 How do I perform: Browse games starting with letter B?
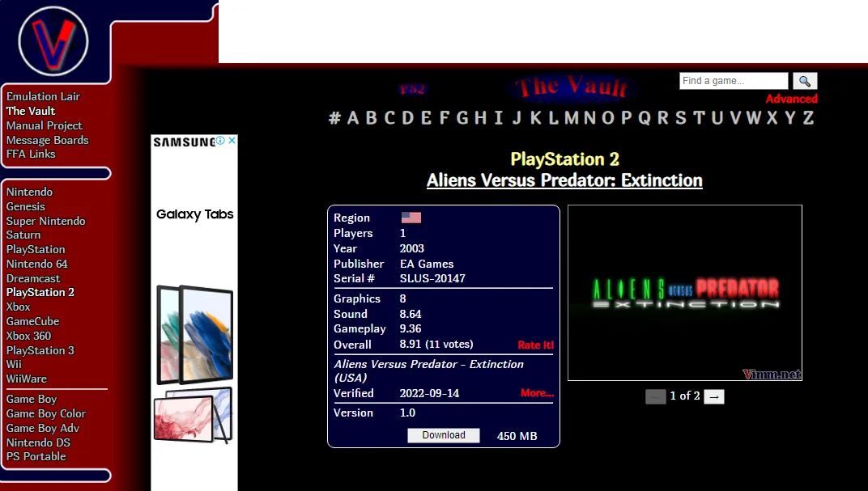[372, 118]
